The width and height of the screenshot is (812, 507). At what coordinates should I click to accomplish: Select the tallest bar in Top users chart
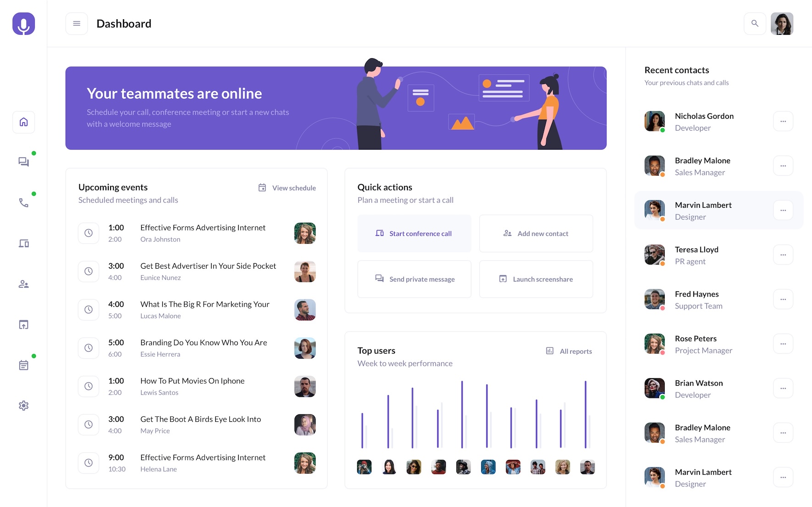(x=585, y=413)
